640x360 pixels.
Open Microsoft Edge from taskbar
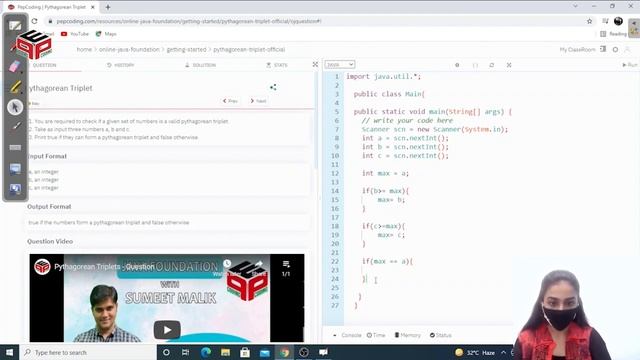click(205, 352)
